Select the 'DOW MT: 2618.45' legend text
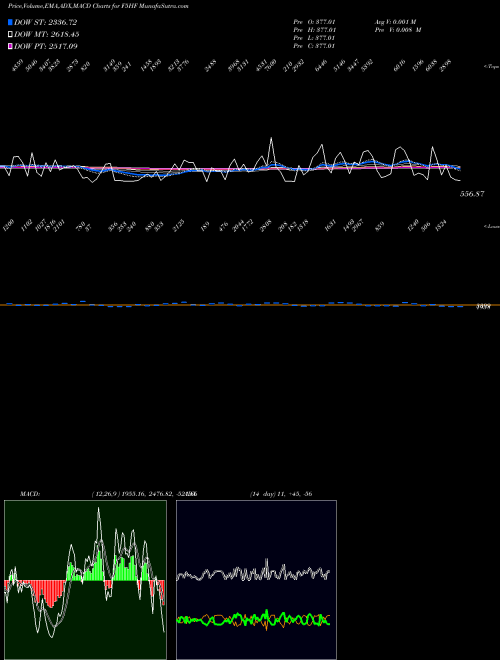Screen dimensions: 500x660 [47, 34]
